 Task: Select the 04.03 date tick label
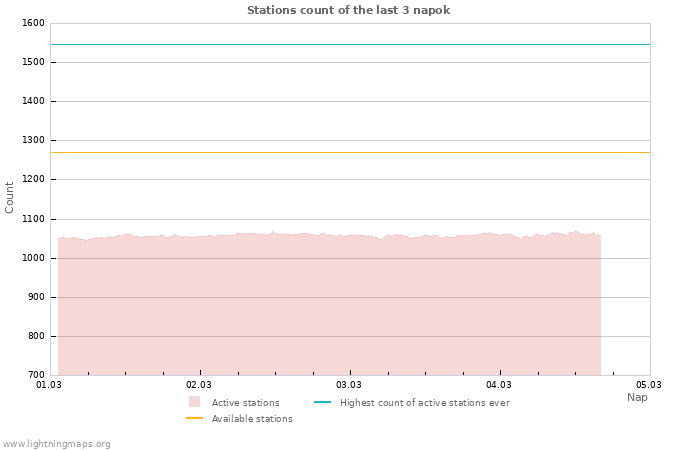tap(499, 384)
